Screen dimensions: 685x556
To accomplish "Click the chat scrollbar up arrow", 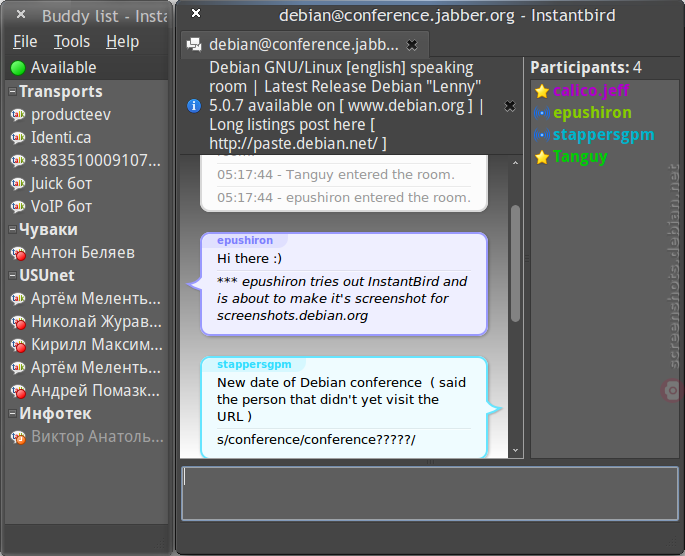I will (515, 163).
